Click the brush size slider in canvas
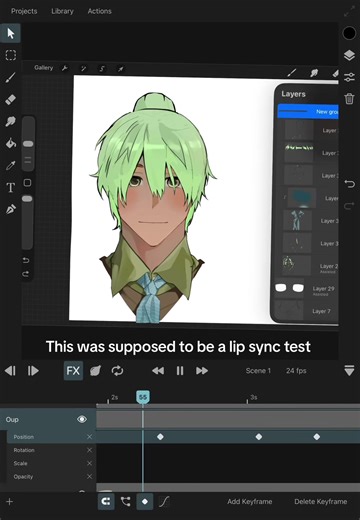 pyautogui.click(x=28, y=144)
